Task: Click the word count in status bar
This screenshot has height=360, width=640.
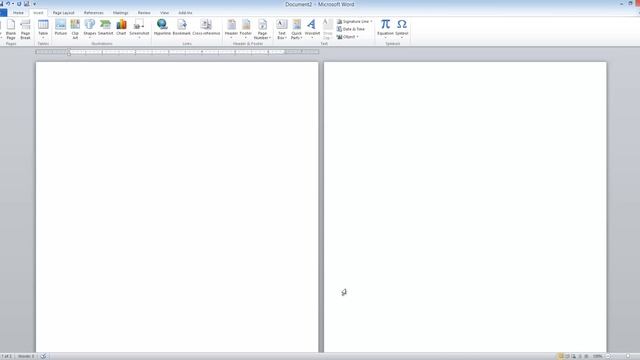Action: [26, 356]
